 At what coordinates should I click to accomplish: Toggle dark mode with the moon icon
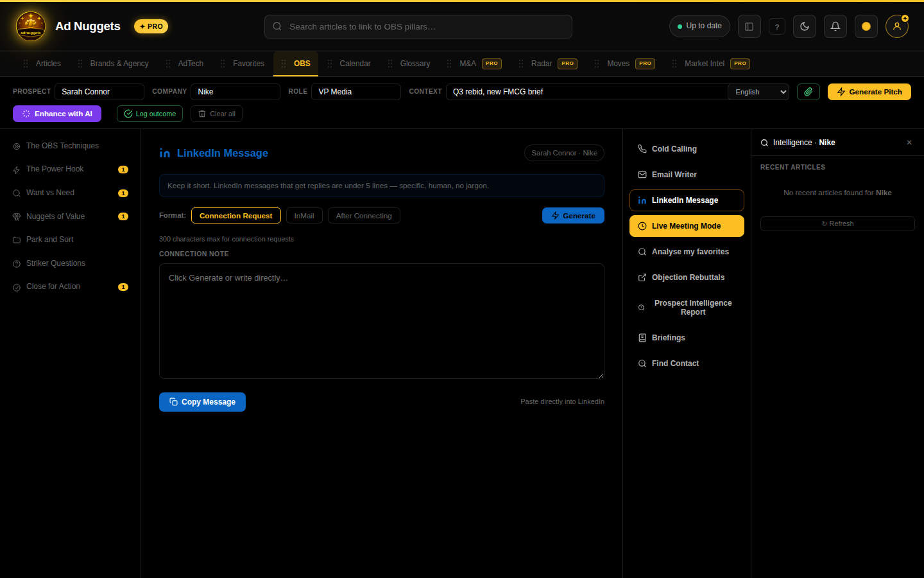click(805, 26)
